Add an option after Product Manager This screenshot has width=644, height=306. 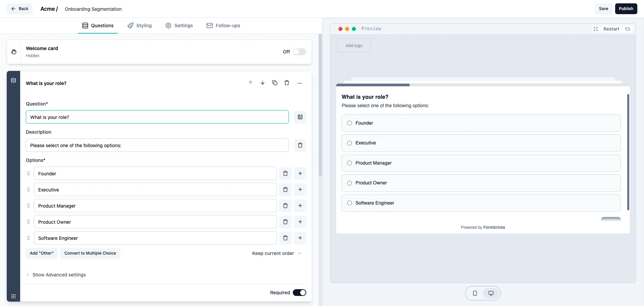300,206
